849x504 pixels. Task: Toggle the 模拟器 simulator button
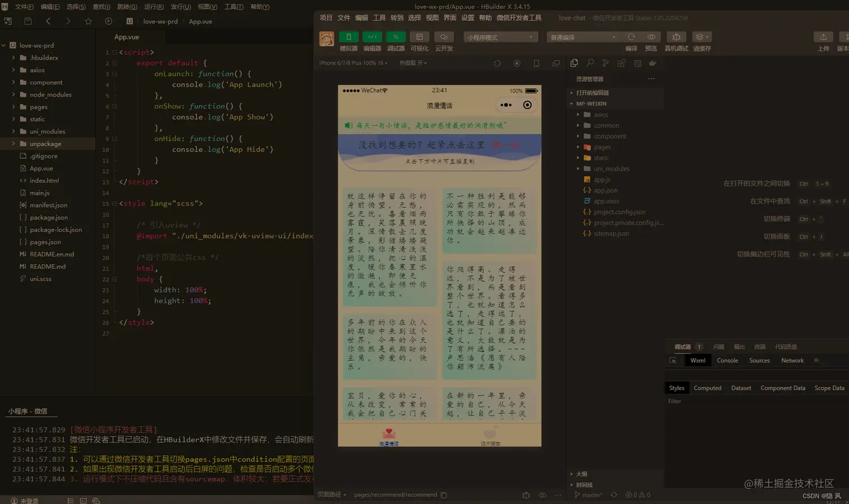point(348,37)
